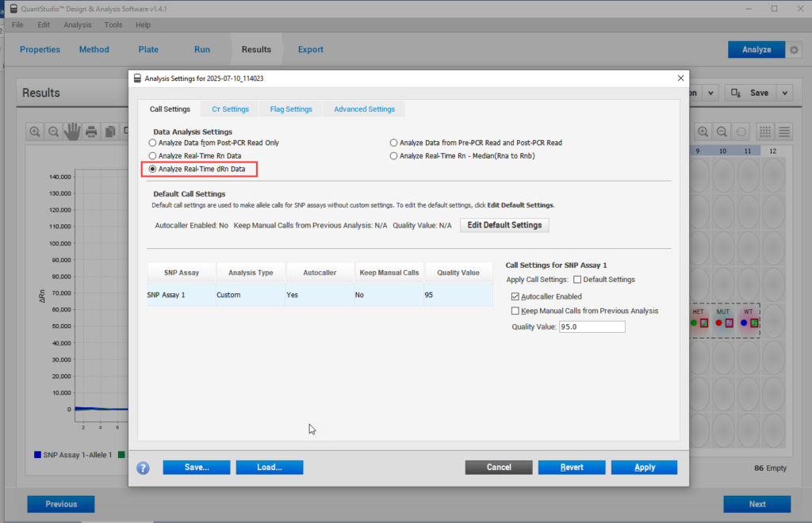This screenshot has height=523, width=812.
Task: Open the Tools menu in menu bar
Action: 113,25
